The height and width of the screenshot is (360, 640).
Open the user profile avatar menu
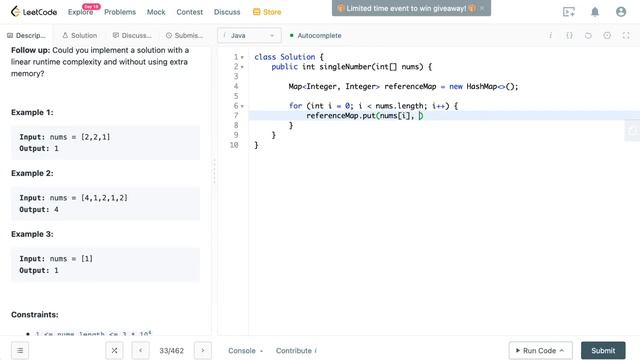pyautogui.click(x=621, y=12)
